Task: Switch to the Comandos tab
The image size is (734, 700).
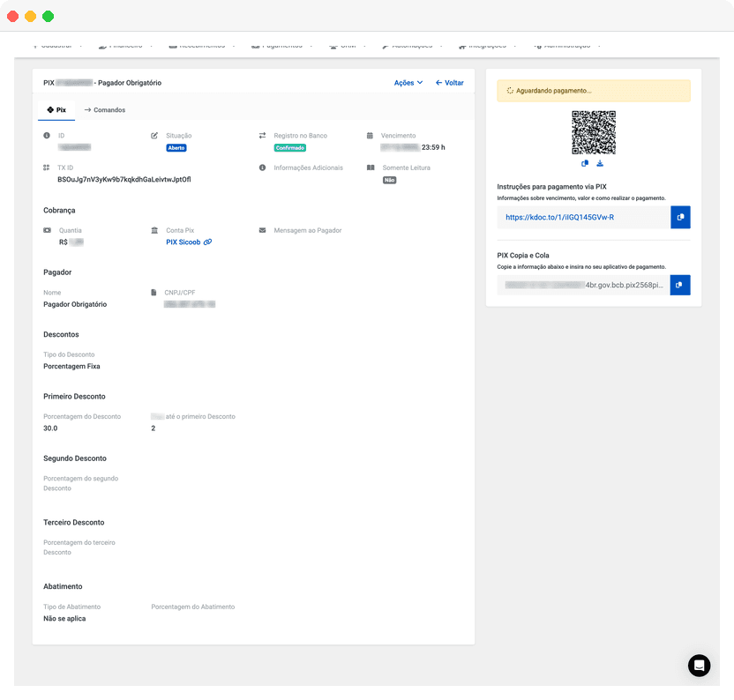Action: 109,110
